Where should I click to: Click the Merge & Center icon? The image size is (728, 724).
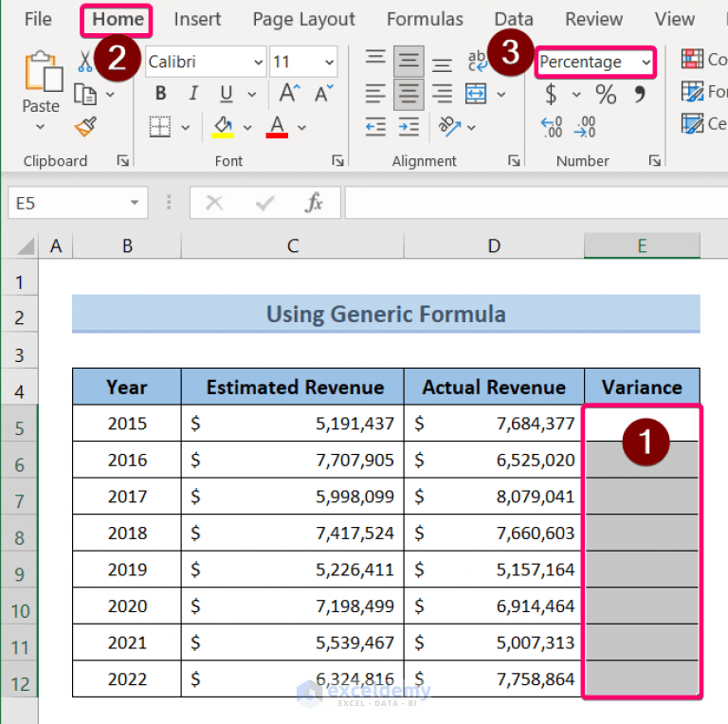tap(476, 94)
